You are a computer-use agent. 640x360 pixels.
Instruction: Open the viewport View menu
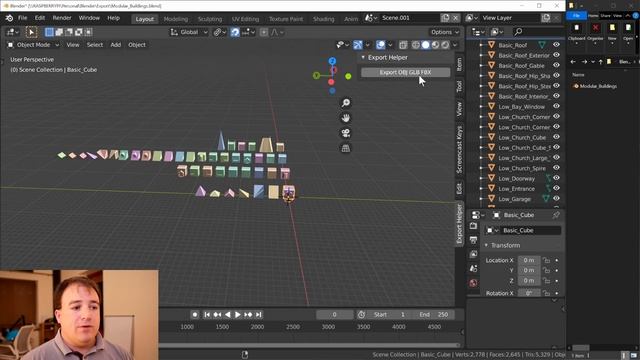pyautogui.click(x=73, y=45)
